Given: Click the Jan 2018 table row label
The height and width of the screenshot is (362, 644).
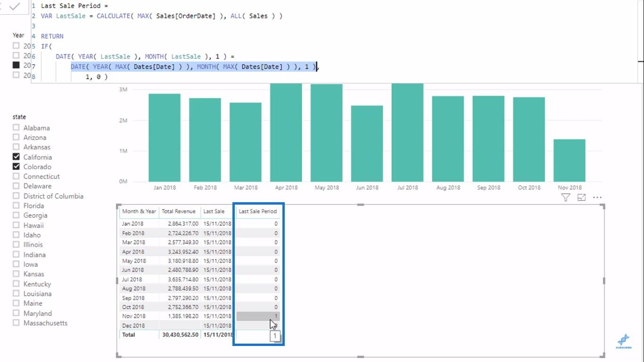Looking at the screenshot, I should pyautogui.click(x=133, y=224).
